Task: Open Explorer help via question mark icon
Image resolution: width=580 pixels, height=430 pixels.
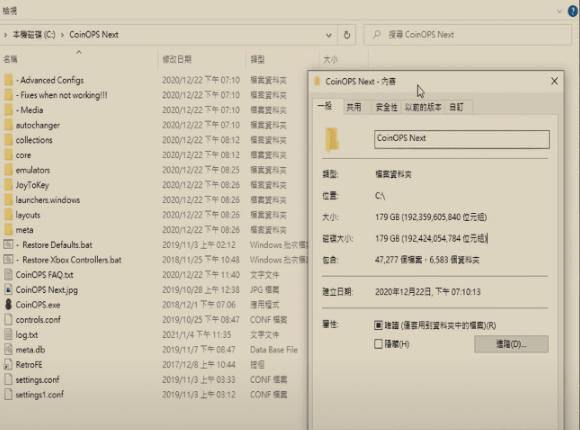Action: 573,11
